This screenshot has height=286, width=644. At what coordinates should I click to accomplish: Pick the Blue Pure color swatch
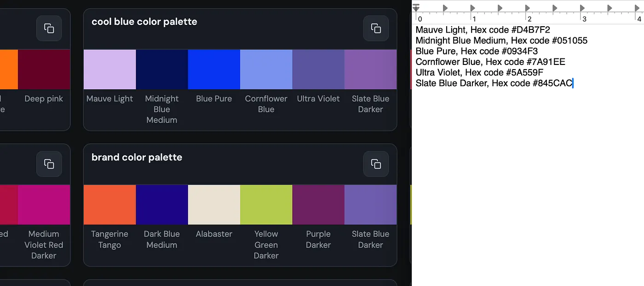tap(214, 70)
